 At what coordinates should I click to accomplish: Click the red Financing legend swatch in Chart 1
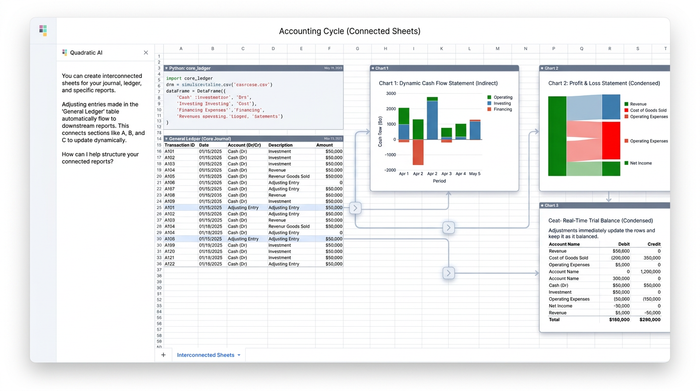489,109
